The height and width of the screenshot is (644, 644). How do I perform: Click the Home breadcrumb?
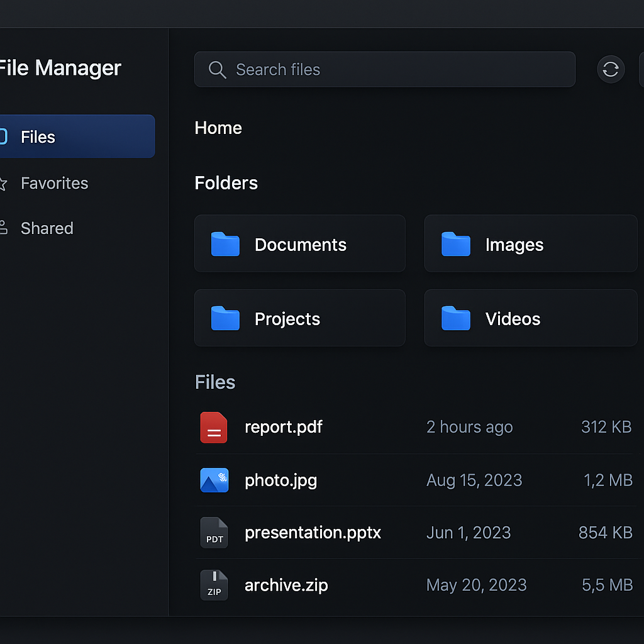click(x=218, y=128)
